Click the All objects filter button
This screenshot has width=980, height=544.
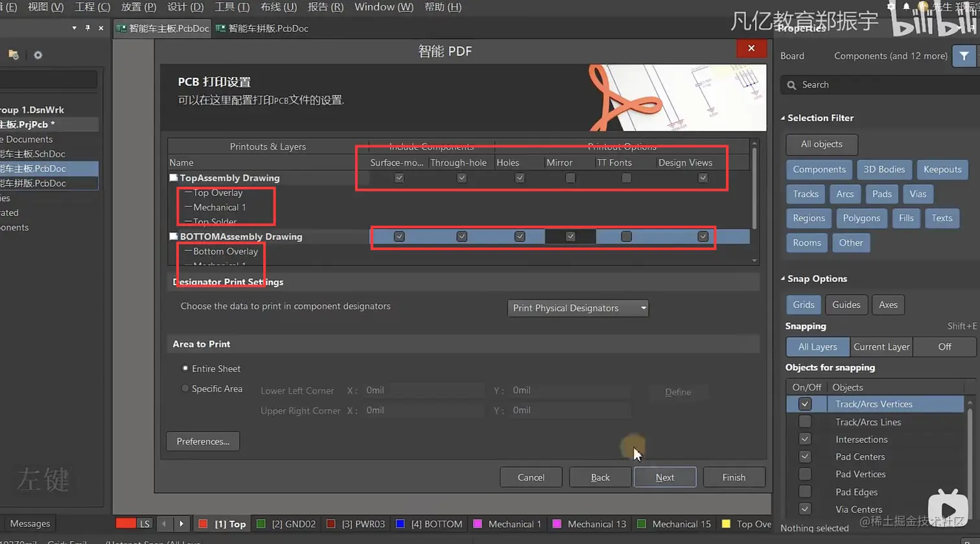click(821, 144)
